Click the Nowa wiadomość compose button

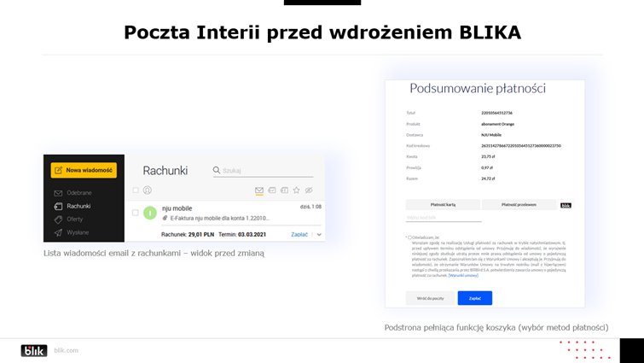84,170
